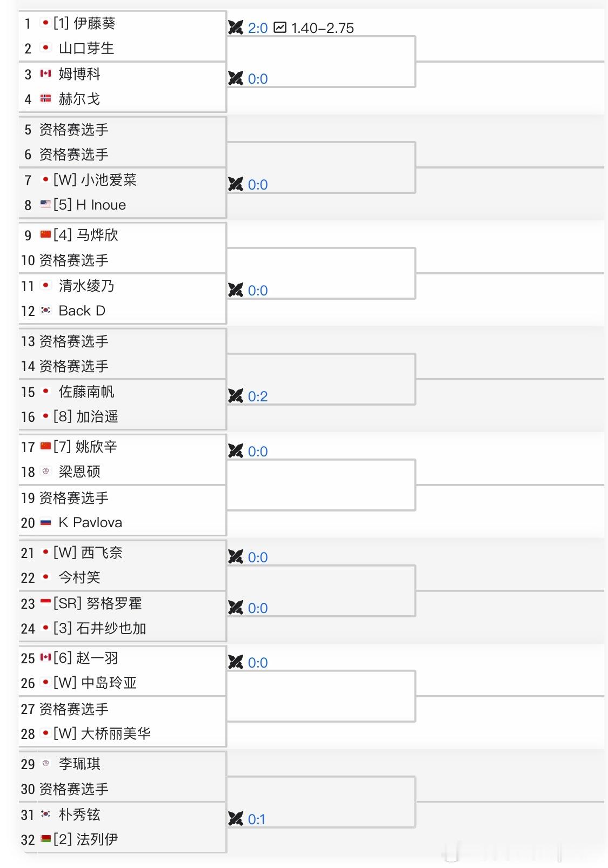
Task: Click the odds chart icon beside 1.40–2.75
Action: pyautogui.click(x=280, y=28)
